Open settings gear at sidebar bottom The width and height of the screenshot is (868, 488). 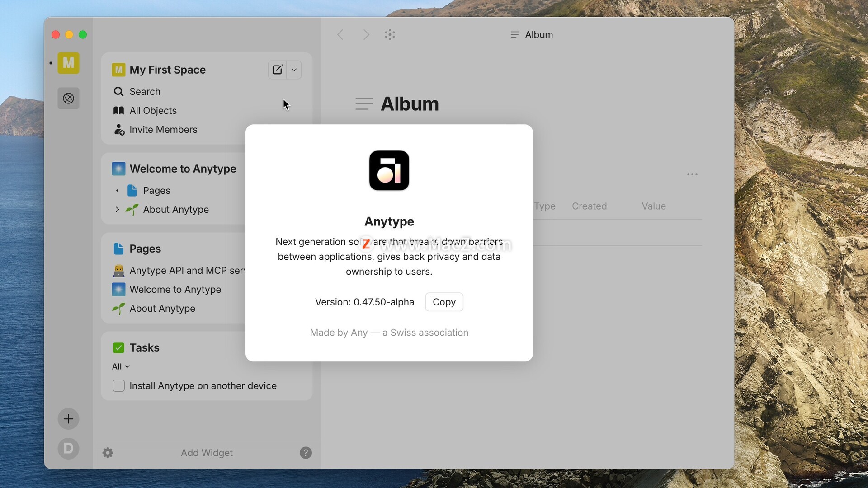click(x=108, y=453)
